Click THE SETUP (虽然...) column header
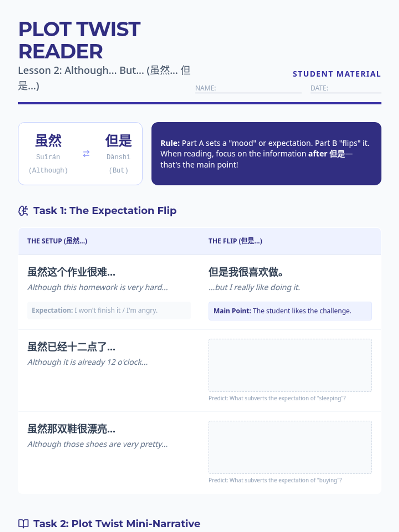Image resolution: width=399 pixels, height=532 pixels. click(x=57, y=241)
